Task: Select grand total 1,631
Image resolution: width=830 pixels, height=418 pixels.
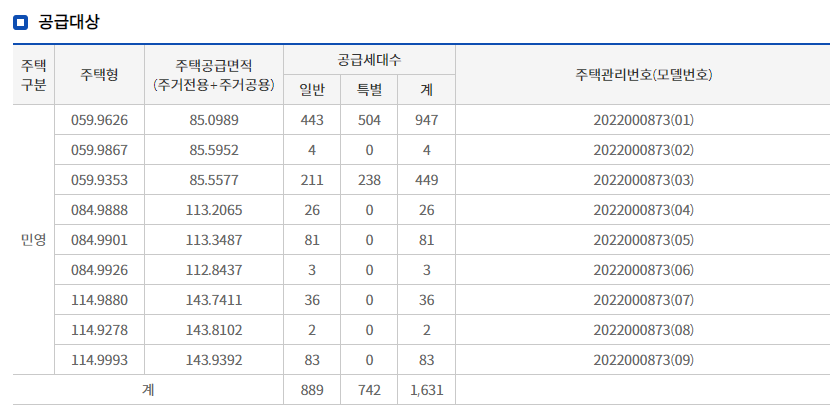Action: [x=427, y=390]
